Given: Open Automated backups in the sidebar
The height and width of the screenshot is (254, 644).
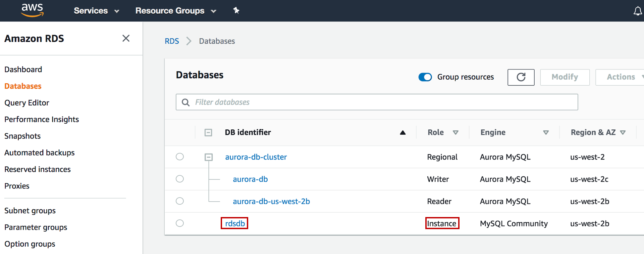Looking at the screenshot, I should (x=40, y=153).
